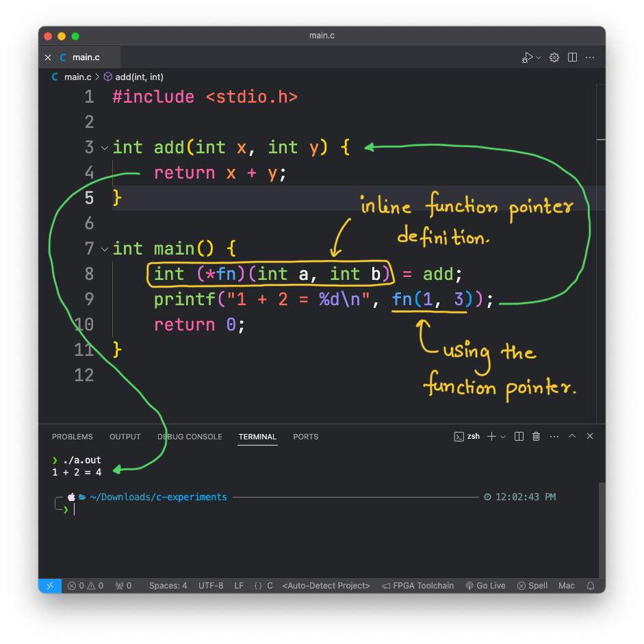Image resolution: width=644 pixels, height=644 pixels.
Task: Close the terminal panel
Action: (x=590, y=436)
